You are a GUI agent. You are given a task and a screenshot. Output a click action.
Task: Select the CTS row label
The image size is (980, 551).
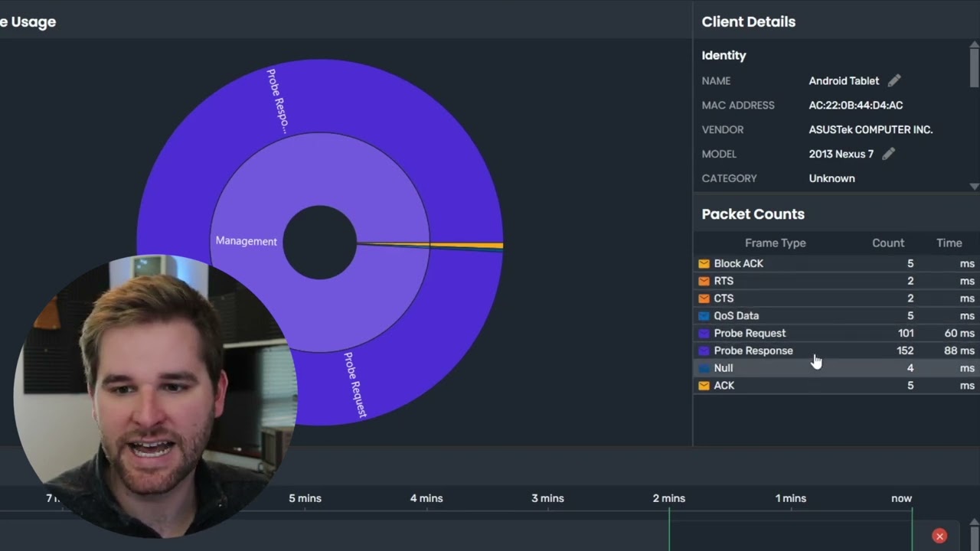724,298
